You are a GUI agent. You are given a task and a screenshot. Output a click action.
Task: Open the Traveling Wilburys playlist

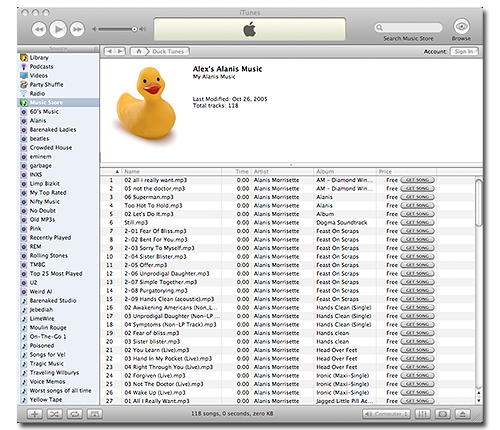coord(58,373)
